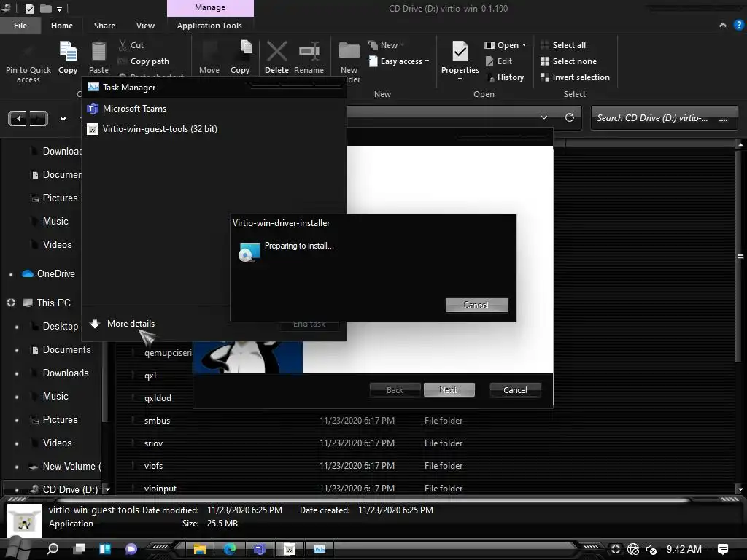The image size is (747, 560).
Task: Cancel the Virtio-win-driver-installer preparing dialog
Action: tap(476, 305)
